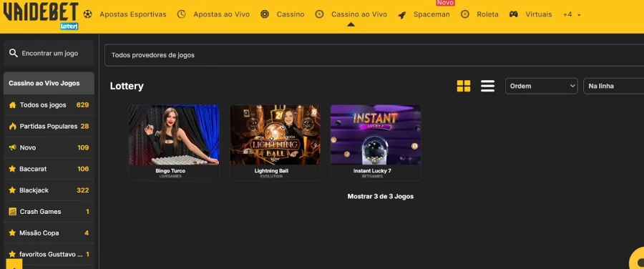Click the gamepad icon beside Virtuais
The image size is (644, 269).
pyautogui.click(x=513, y=14)
